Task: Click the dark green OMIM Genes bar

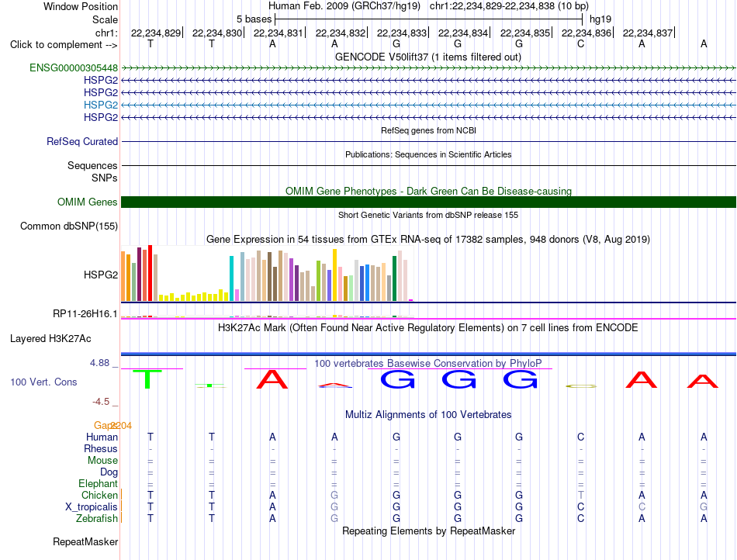Action: [428, 202]
